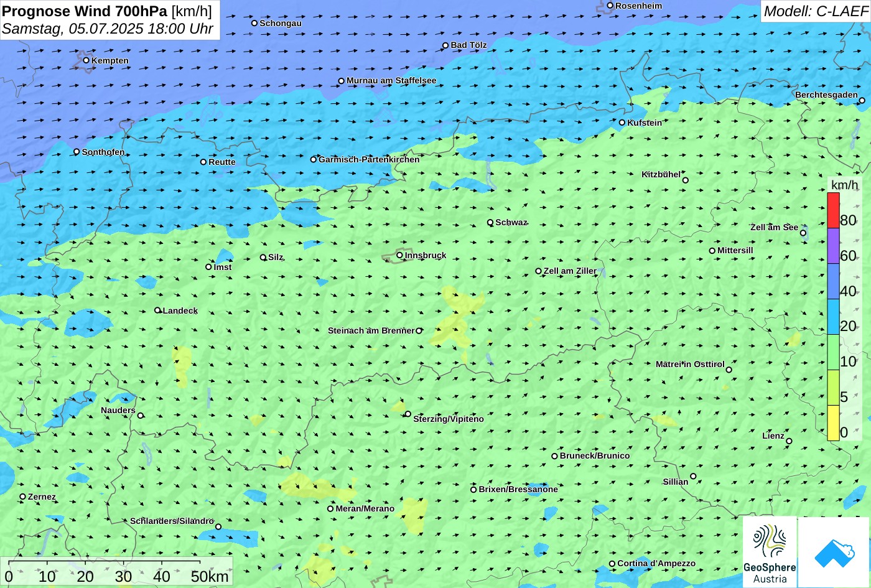Click the Bad Tölz location dot

[x=445, y=45]
